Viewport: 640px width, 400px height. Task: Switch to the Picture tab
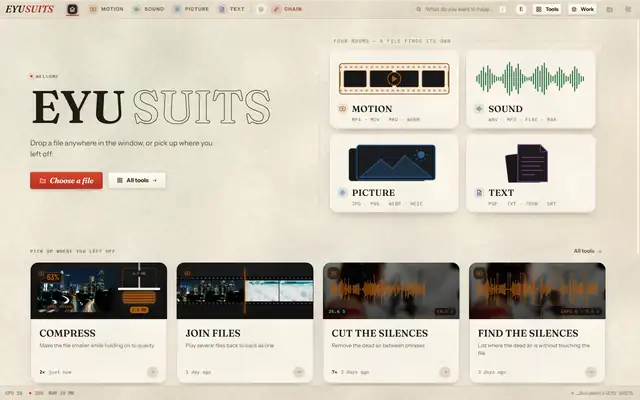point(191,9)
